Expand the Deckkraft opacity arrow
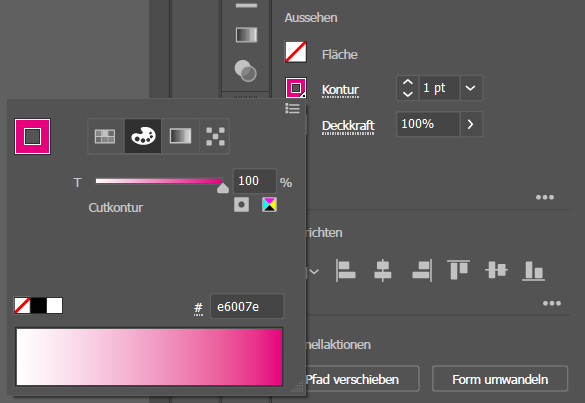The width and height of the screenshot is (585, 403). (x=471, y=124)
